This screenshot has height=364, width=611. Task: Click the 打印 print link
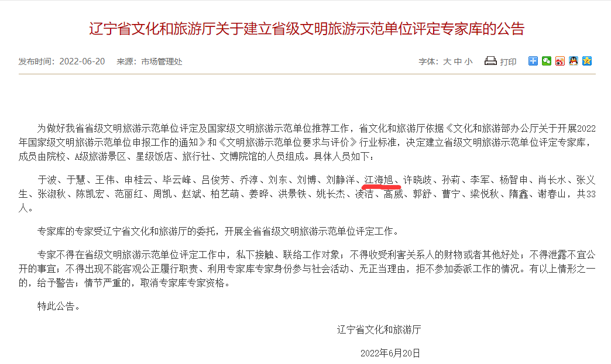tap(508, 61)
